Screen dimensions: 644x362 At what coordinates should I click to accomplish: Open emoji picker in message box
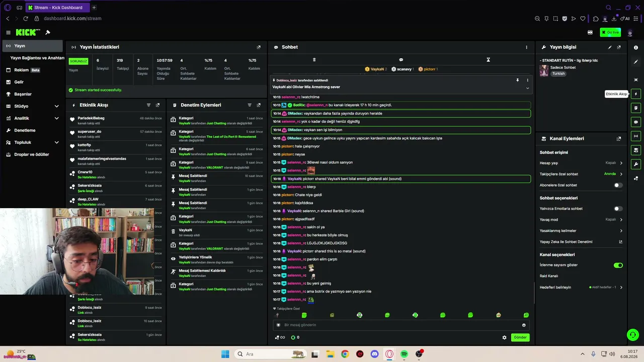click(x=524, y=325)
